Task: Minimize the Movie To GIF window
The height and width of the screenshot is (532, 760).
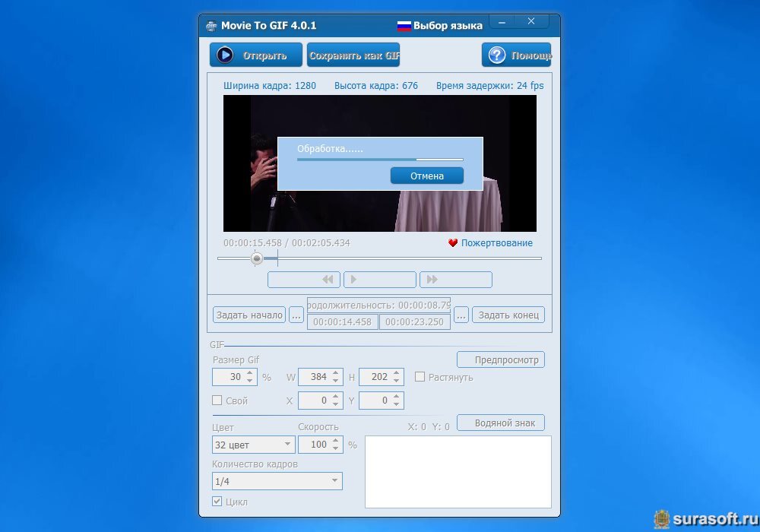Action: 502,22
